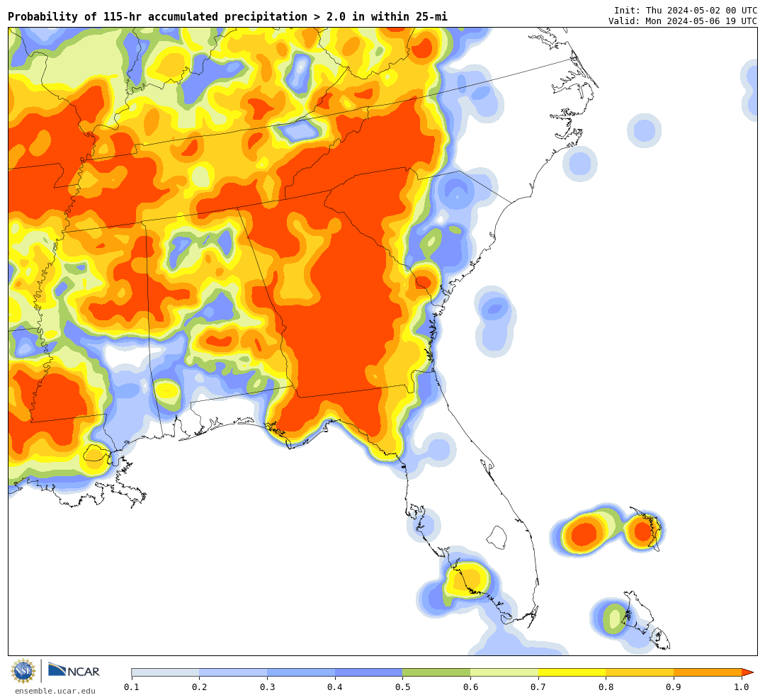The width and height of the screenshot is (765, 700).
Task: Click the 'Valid: Mon 2024-05-06 19 UTC' text
Action: coord(683,21)
